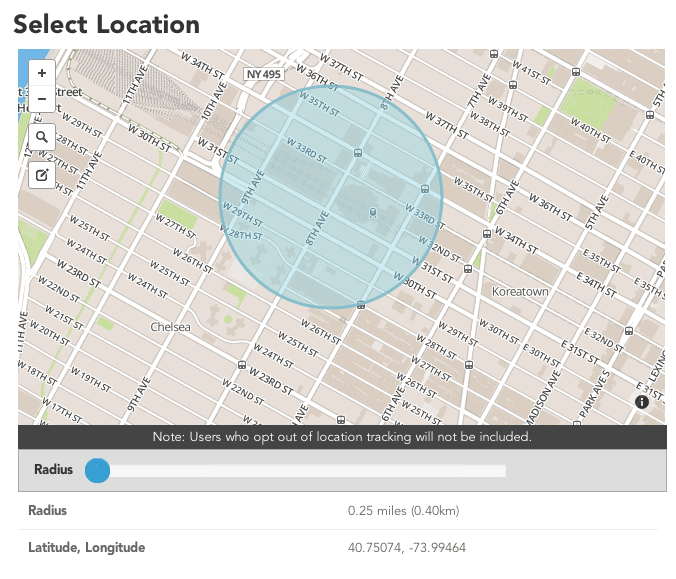676x579 pixels.
Task: Click the middle of the radius slider track
Action: [302, 470]
